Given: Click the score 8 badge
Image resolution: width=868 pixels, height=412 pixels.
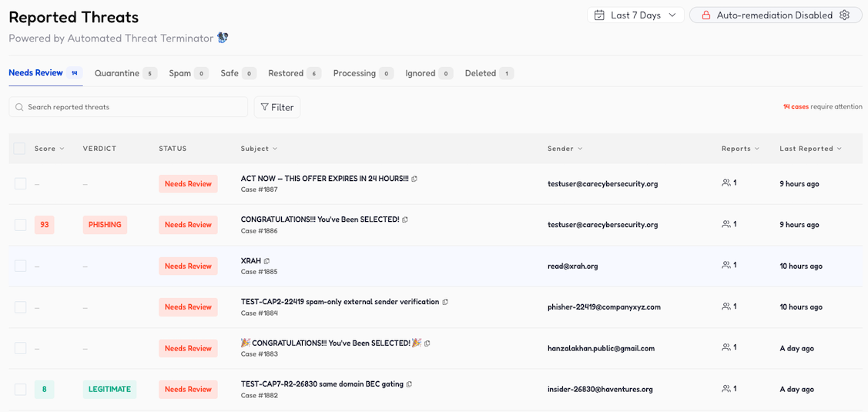Looking at the screenshot, I should pyautogui.click(x=45, y=390).
